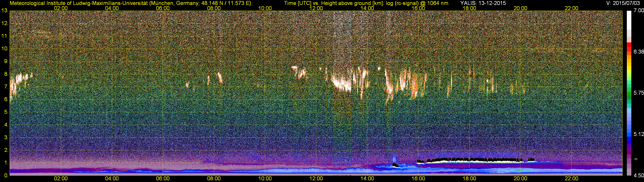This screenshot has width=644, height=182.
Task: Select the 22:00 label on the bottom time axis
Action: (x=571, y=179)
